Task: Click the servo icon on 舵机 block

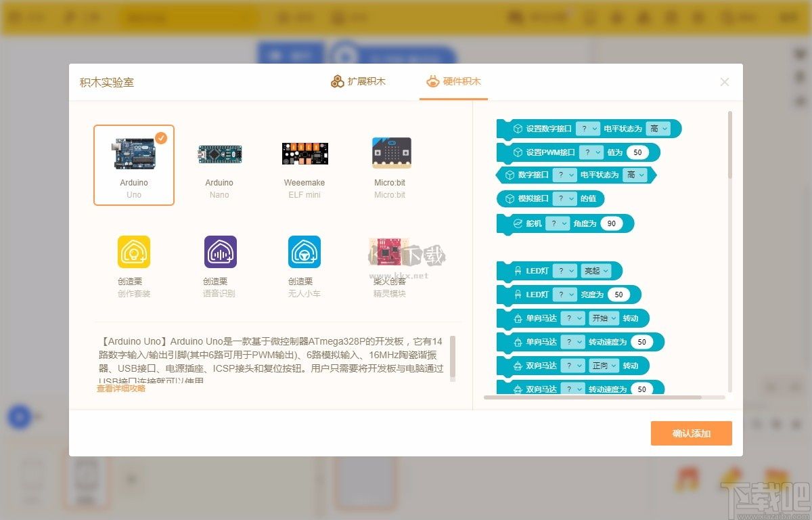Action: coord(518,223)
